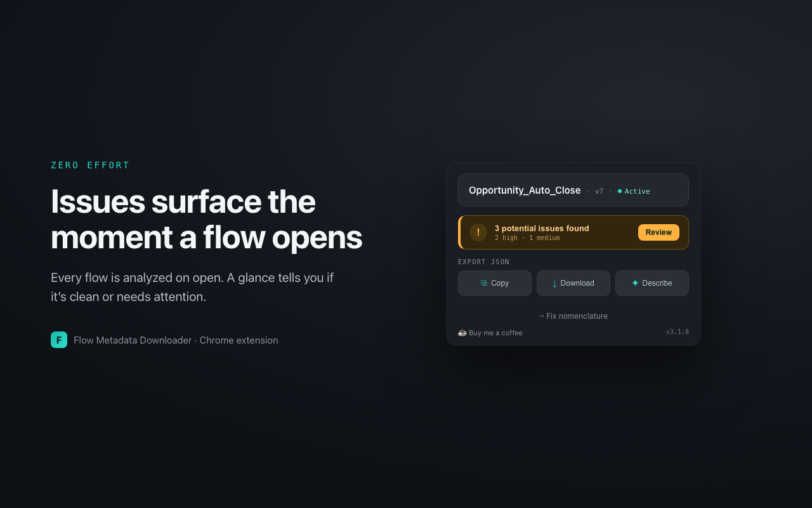Screen dimensions: 812x508
Task: Click the Opportunity_Auto_Close flow name
Action: pyautogui.click(x=525, y=190)
